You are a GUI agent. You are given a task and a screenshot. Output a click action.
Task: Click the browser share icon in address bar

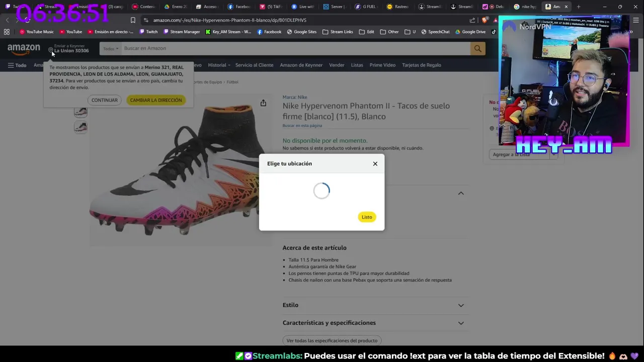[472, 20]
